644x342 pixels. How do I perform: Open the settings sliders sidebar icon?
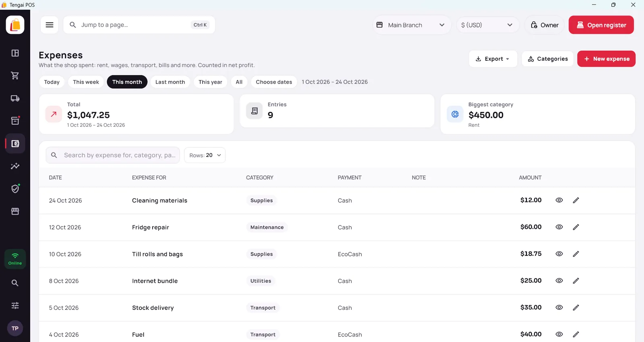[15, 305]
